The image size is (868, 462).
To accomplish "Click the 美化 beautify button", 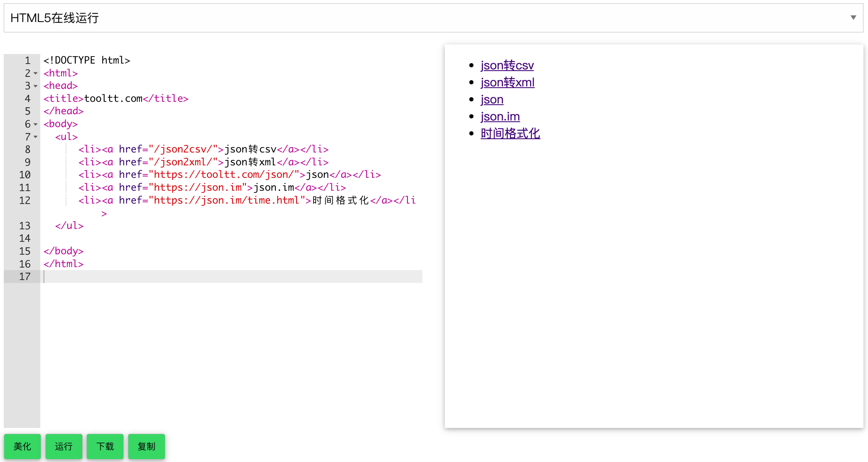I will (x=22, y=446).
